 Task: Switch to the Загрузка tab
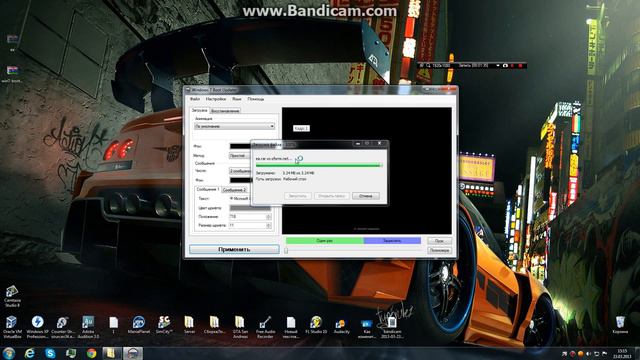pyautogui.click(x=200, y=110)
